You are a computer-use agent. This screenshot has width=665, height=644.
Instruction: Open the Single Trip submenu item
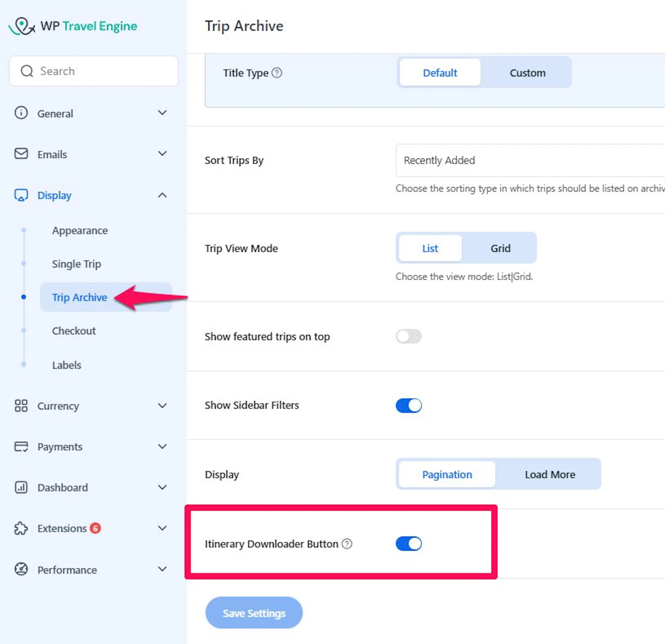(x=76, y=264)
